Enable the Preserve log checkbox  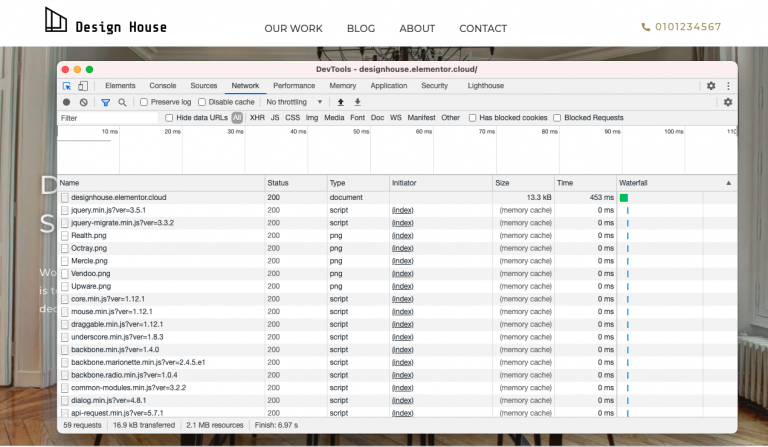[x=144, y=102]
